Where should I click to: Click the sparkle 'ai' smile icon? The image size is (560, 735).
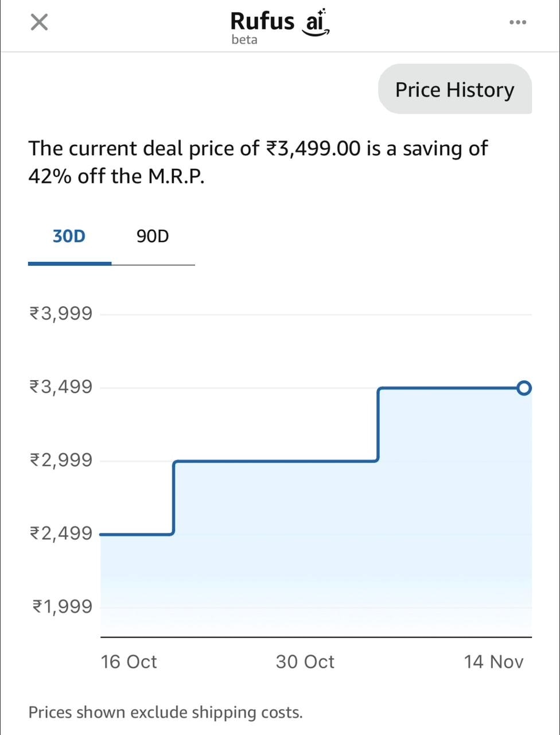(316, 23)
